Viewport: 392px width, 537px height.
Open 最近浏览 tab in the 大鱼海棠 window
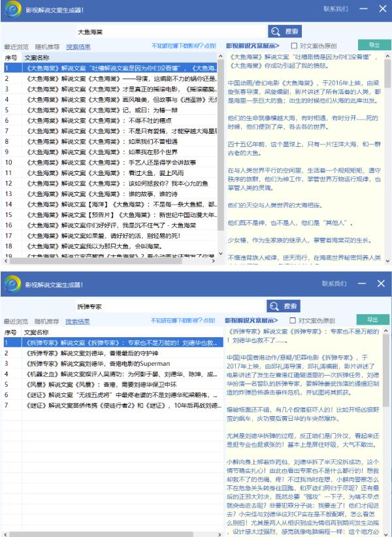(16, 47)
